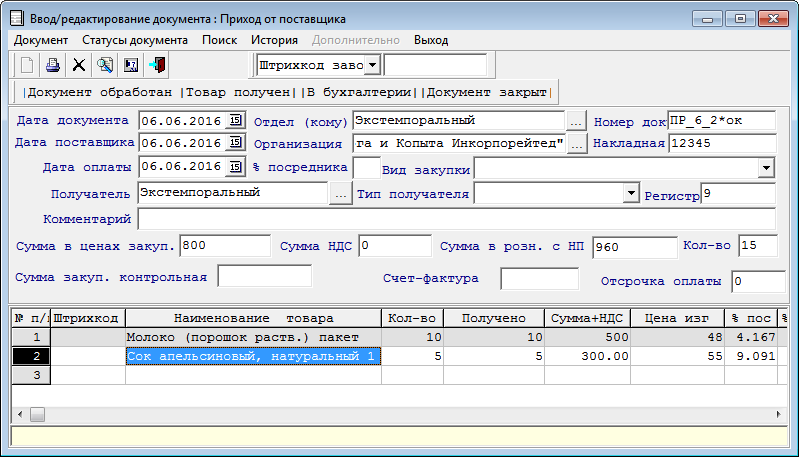Click the Штрихкод column header
799x457 pixels.
click(88, 318)
